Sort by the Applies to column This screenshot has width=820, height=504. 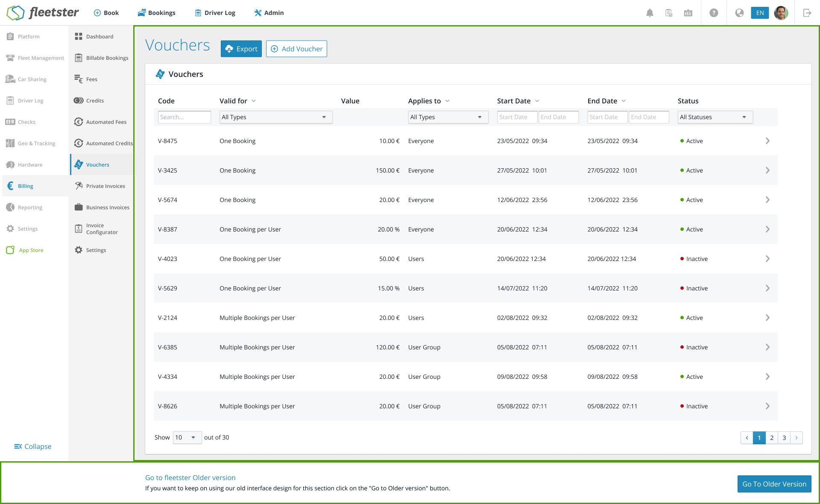(429, 101)
